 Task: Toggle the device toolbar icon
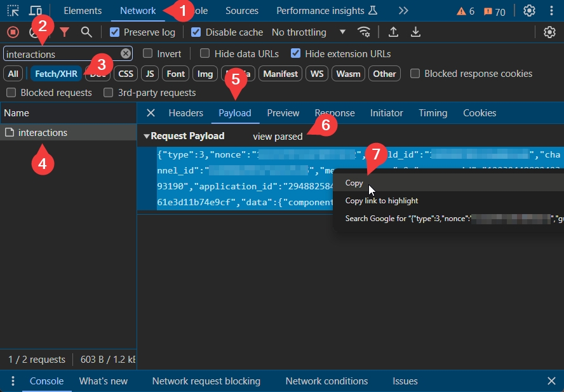pyautogui.click(x=36, y=11)
